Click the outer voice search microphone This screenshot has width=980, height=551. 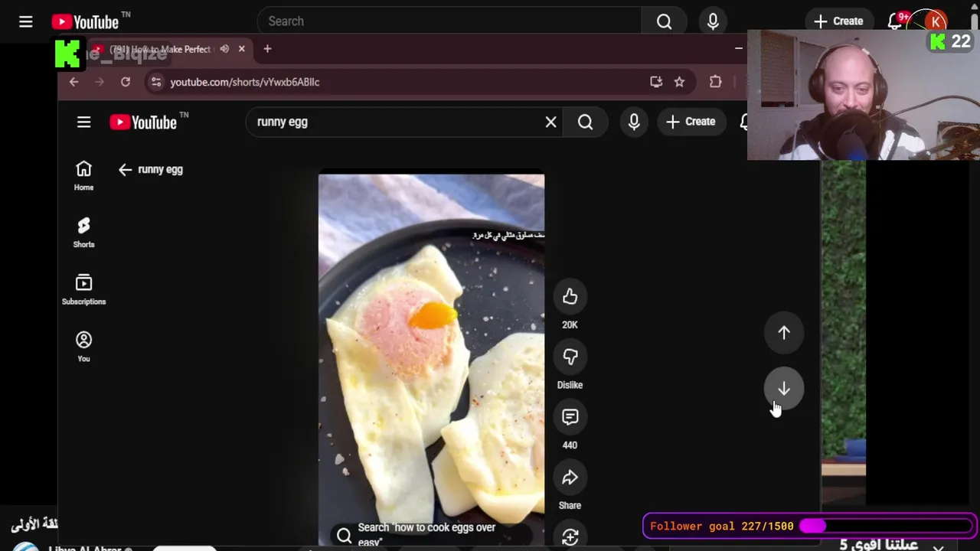coord(713,21)
